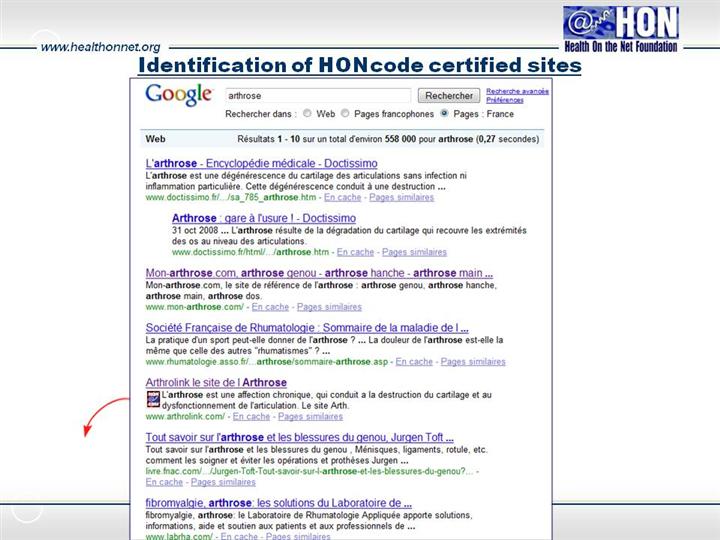
Task: Open Société Française de Rhumatologie result
Action: pos(307,328)
